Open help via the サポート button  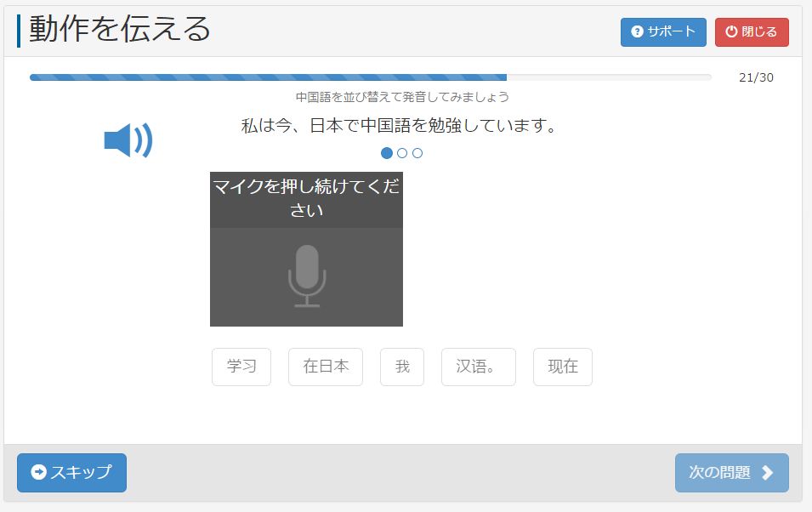662,32
